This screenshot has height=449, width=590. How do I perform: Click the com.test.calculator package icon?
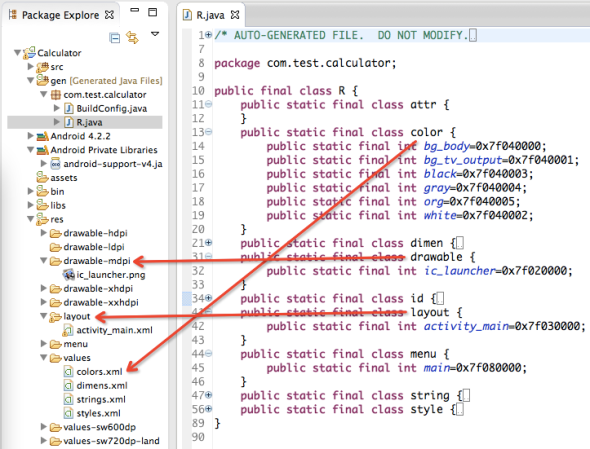pos(56,94)
